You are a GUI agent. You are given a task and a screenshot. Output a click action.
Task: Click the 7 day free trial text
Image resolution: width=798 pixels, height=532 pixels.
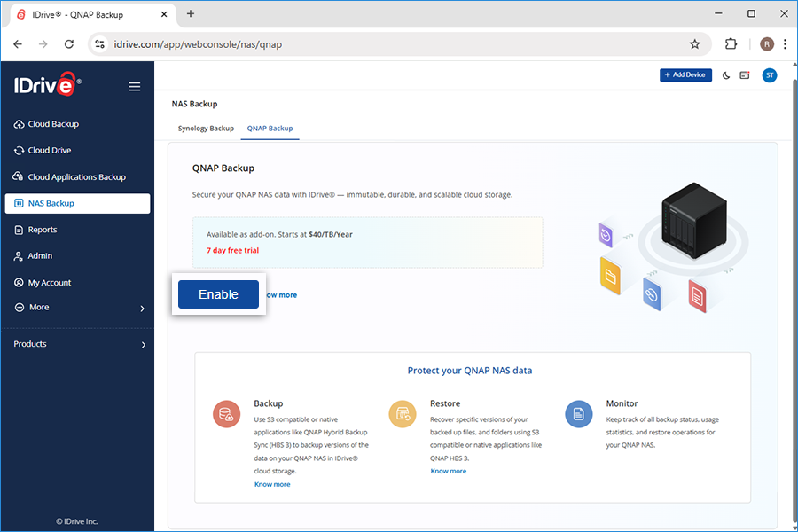coord(232,250)
